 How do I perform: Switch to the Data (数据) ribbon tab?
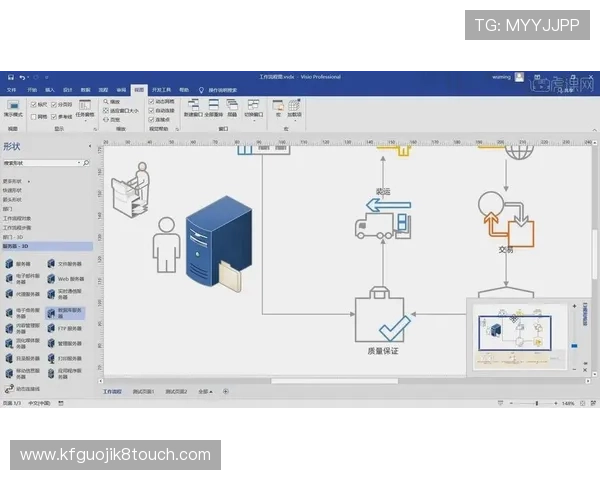[x=85, y=90]
